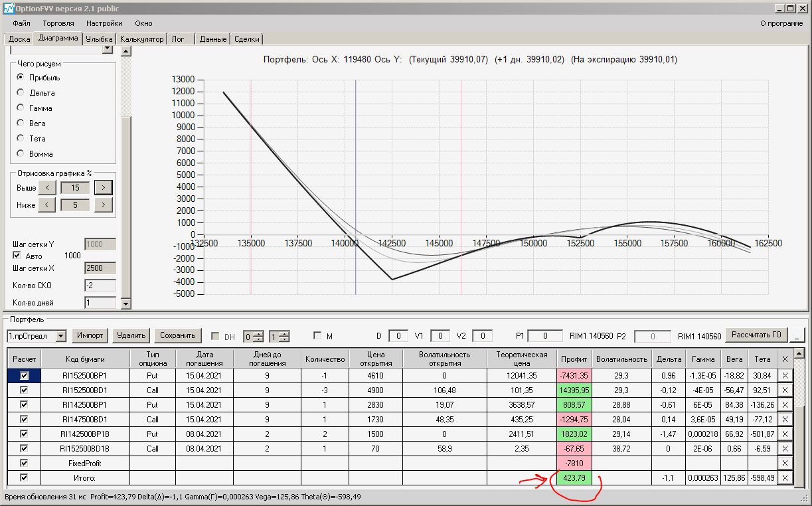Click the Код бумаги column header
The width and height of the screenshot is (812, 506).
[86, 359]
